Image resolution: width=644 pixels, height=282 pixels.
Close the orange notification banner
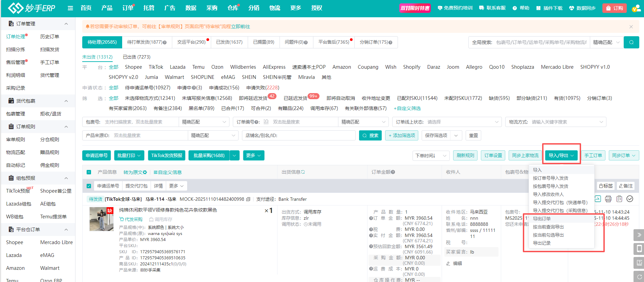click(631, 26)
